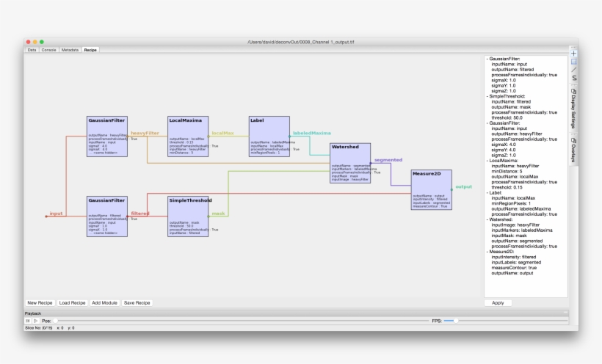Click the skip-to-start playback button
The image size is (602, 364).
(x=29, y=321)
